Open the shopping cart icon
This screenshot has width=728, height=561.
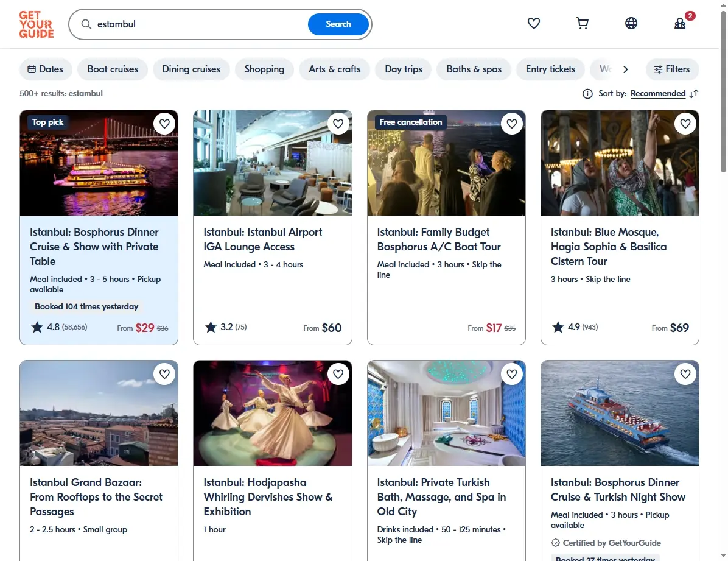click(x=582, y=23)
